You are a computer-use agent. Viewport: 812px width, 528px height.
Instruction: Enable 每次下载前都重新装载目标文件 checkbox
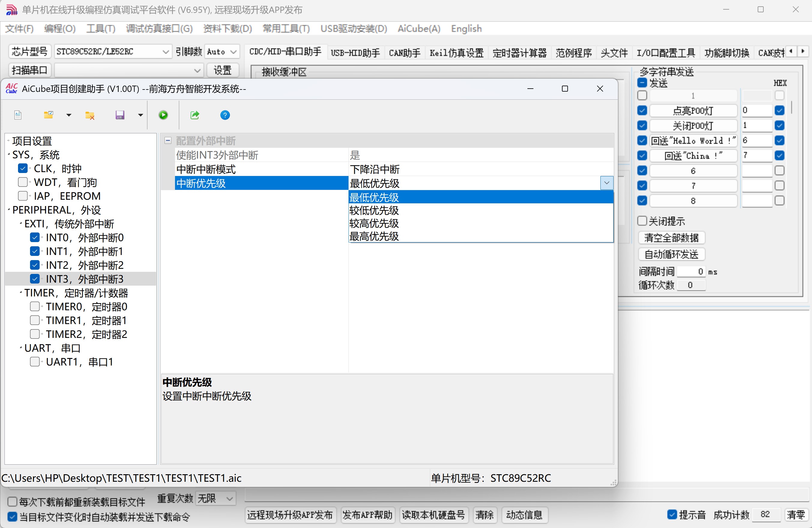pos(12,502)
